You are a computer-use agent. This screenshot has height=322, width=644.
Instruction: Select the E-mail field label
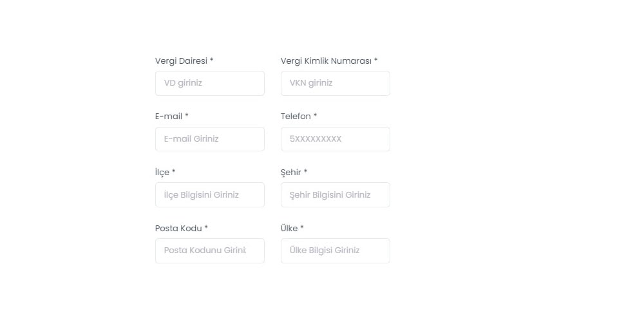pos(169,116)
